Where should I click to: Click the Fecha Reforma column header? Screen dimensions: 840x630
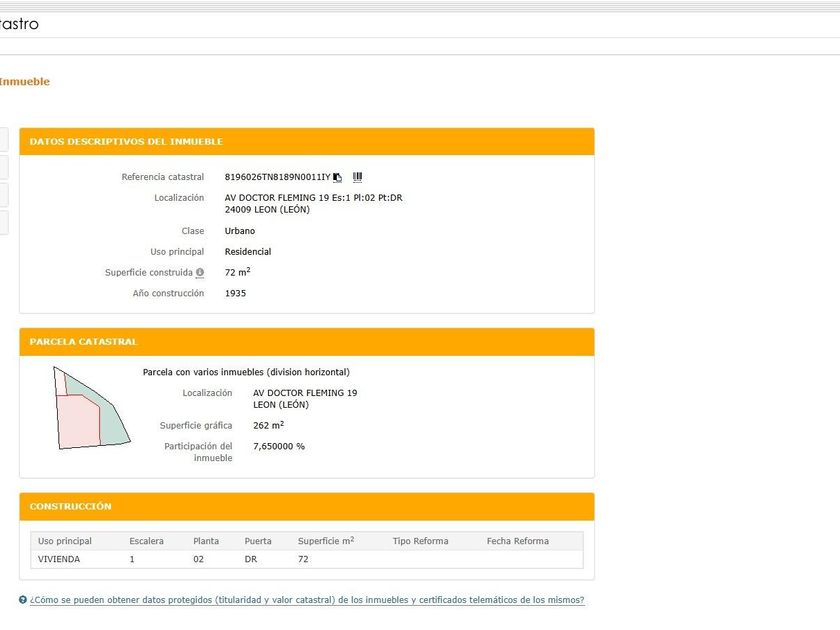click(518, 541)
